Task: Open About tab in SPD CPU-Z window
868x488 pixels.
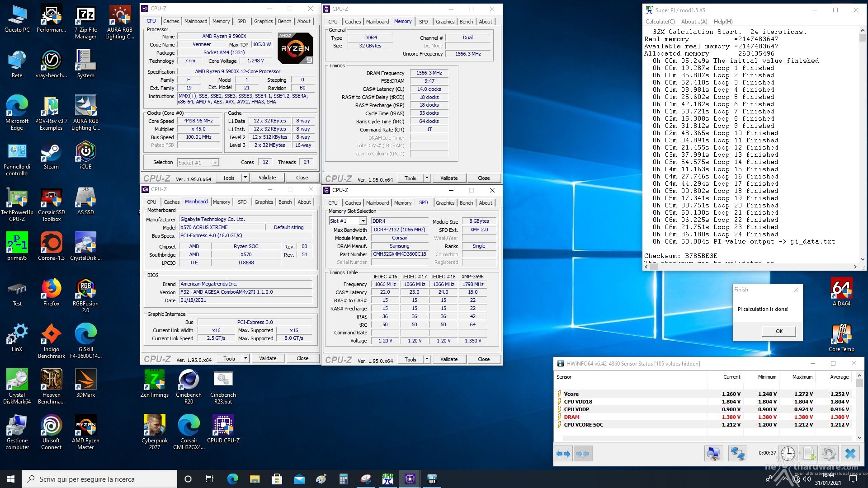Action: [486, 203]
